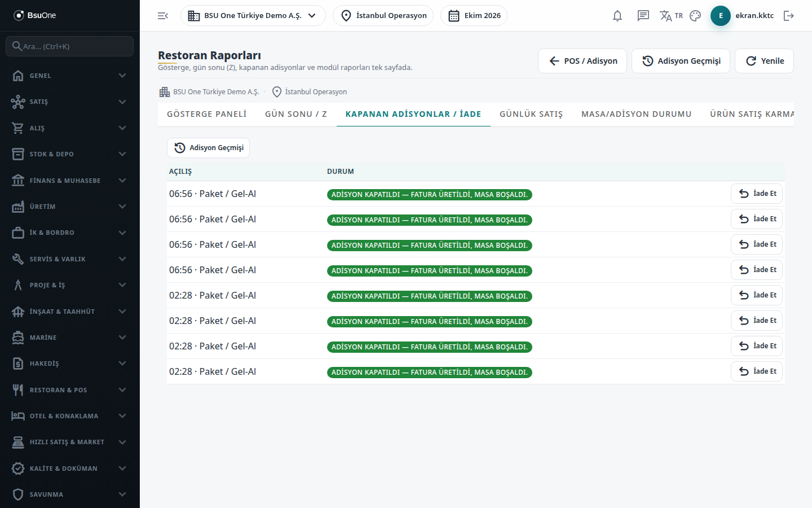Collapse the sidebar with the menu toggle icon
The height and width of the screenshot is (508, 812).
[163, 16]
